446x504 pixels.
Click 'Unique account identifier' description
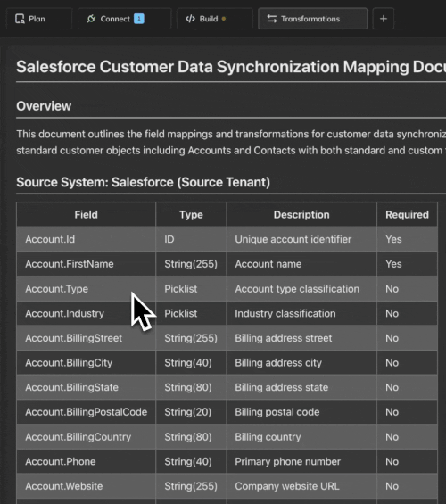301,239
